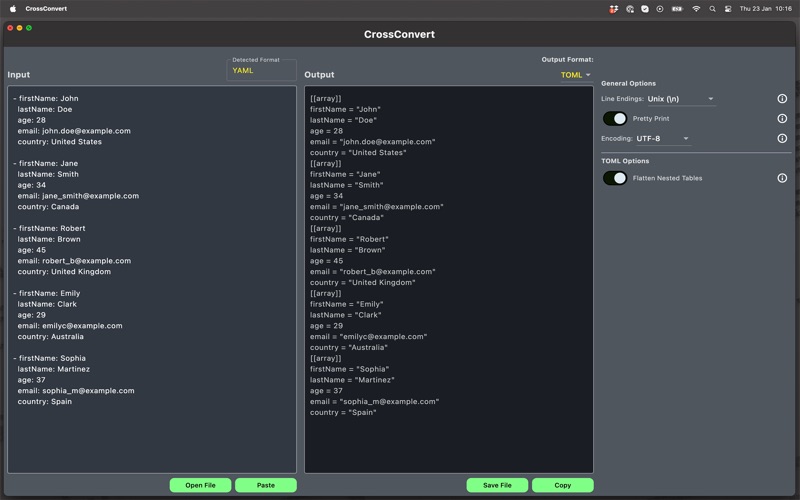Open Control Center in menu bar

click(x=728, y=9)
